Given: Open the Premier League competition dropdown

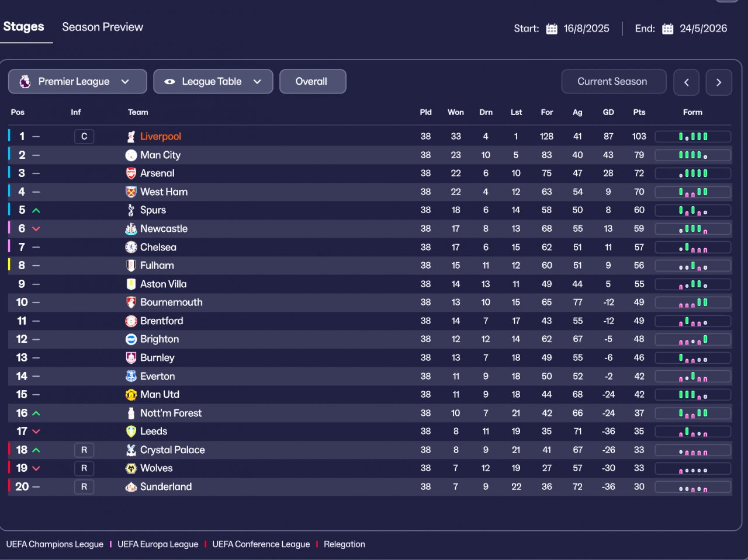Looking at the screenshot, I should point(77,82).
